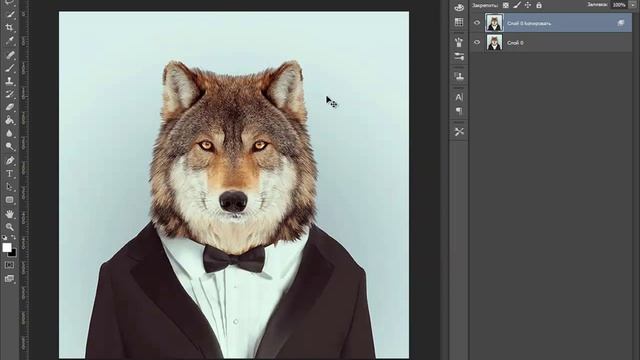Open the Character panel icon
The height and width of the screenshot is (360, 640).
[x=459, y=97]
